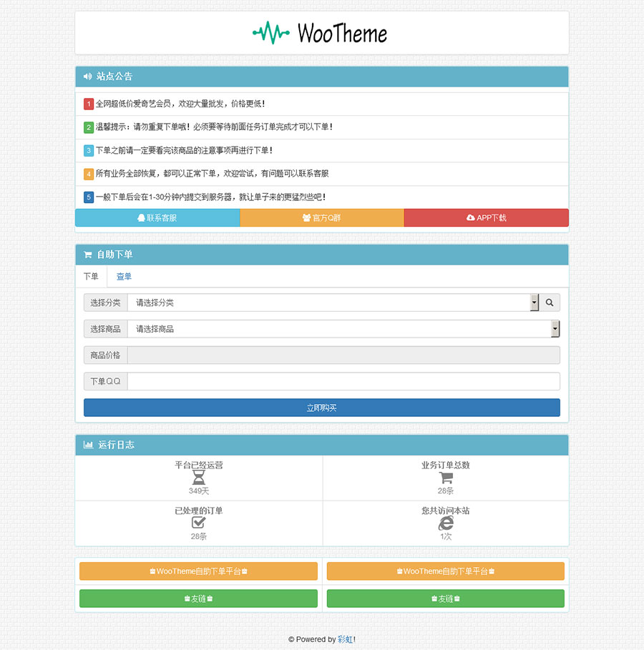Click the orange number 4 announcement badge
This screenshot has width=644, height=650.
click(x=89, y=174)
